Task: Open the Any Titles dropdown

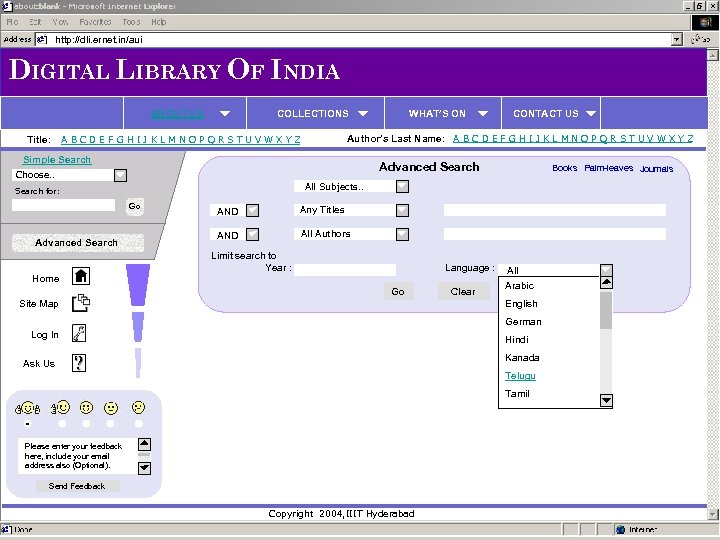Action: click(402, 210)
